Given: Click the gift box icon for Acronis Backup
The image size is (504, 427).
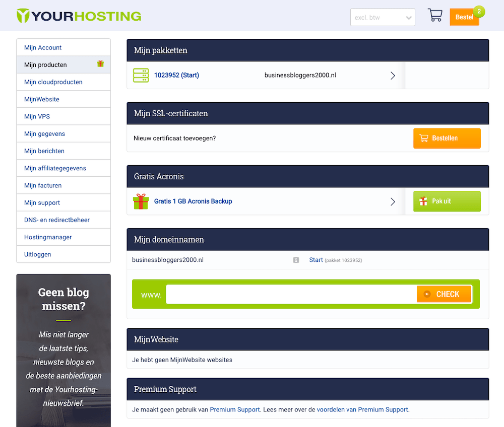Looking at the screenshot, I should (x=141, y=201).
